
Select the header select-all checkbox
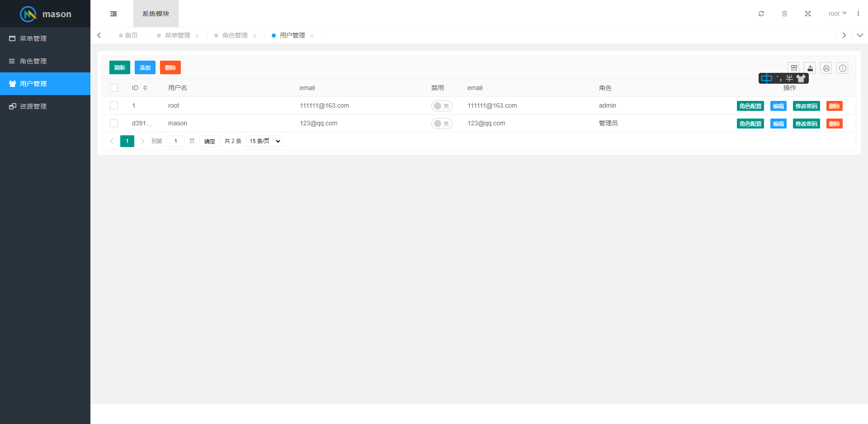click(x=114, y=88)
